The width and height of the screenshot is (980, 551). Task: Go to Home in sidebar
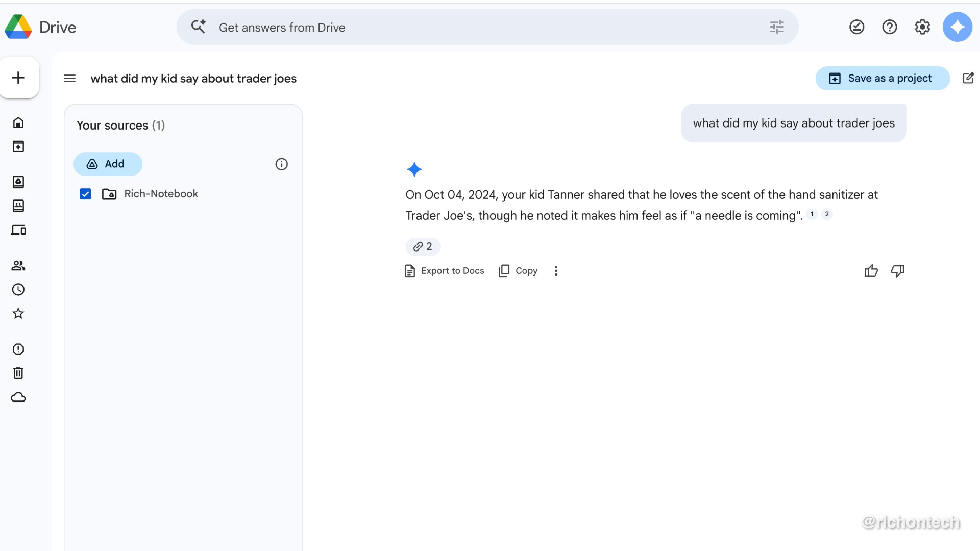tap(18, 122)
